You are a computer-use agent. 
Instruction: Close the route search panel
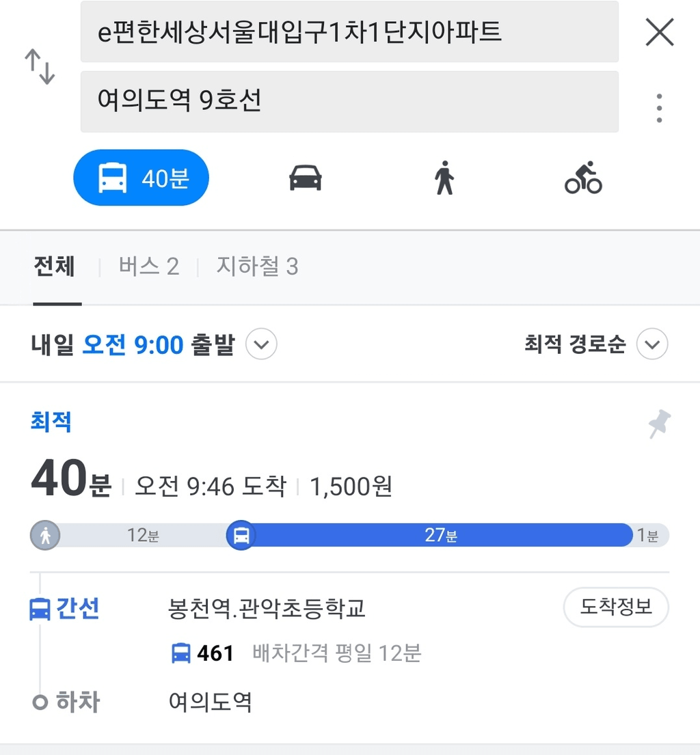tap(659, 32)
